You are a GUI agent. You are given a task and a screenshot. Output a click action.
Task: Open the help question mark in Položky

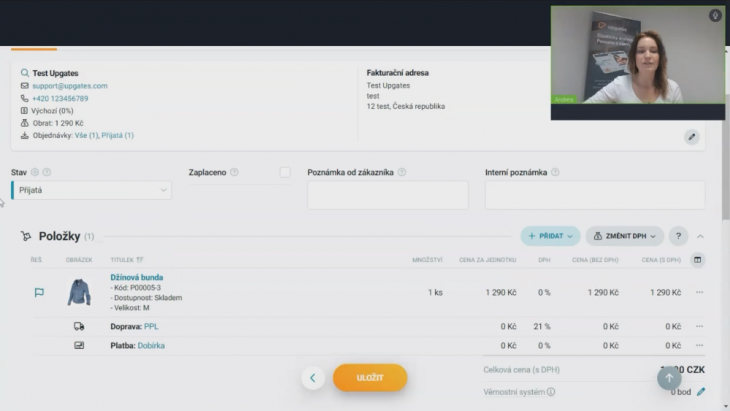tap(678, 236)
